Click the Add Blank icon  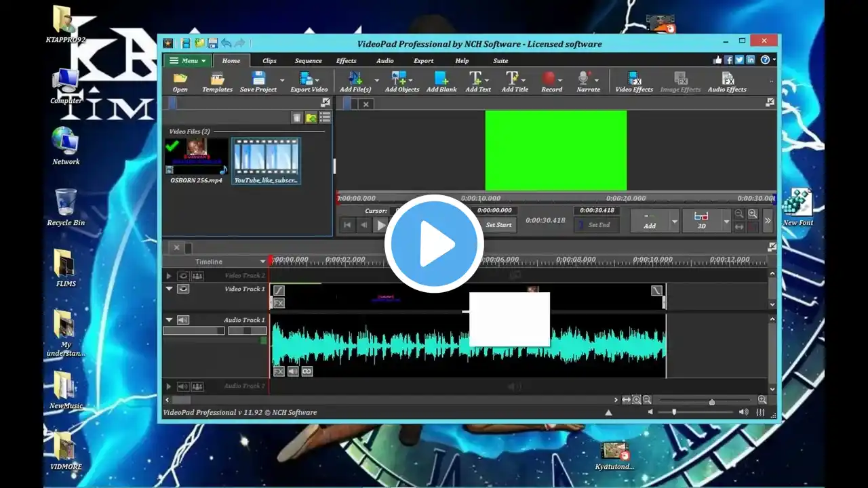pyautogui.click(x=441, y=79)
